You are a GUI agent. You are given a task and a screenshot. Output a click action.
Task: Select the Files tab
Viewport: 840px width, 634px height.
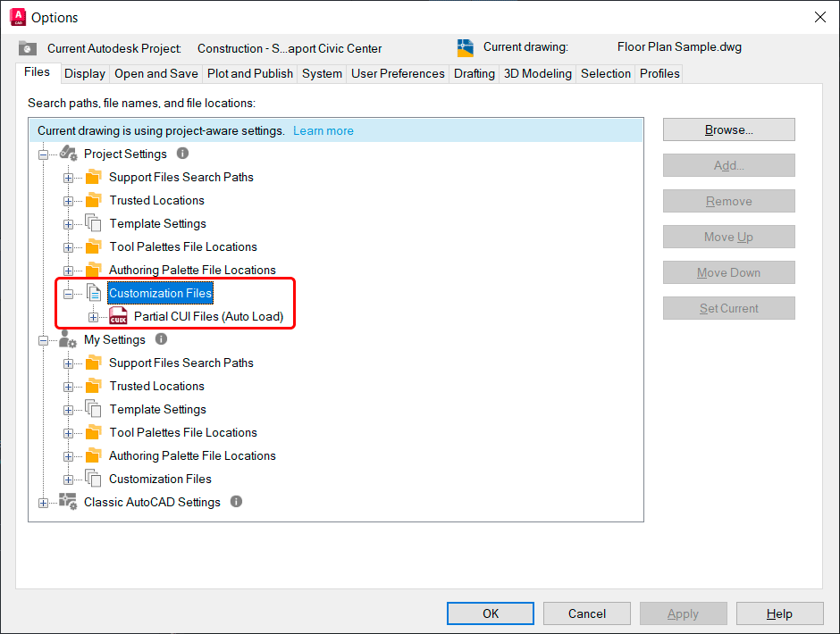pos(37,72)
